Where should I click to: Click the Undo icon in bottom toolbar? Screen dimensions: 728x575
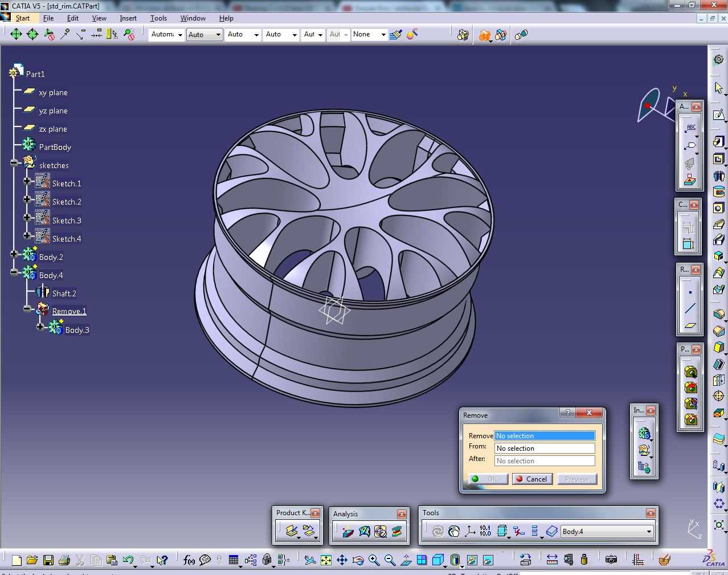coord(128,560)
